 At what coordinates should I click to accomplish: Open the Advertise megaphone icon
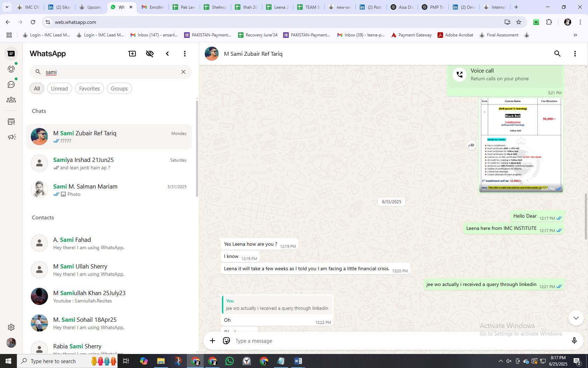[x=12, y=137]
